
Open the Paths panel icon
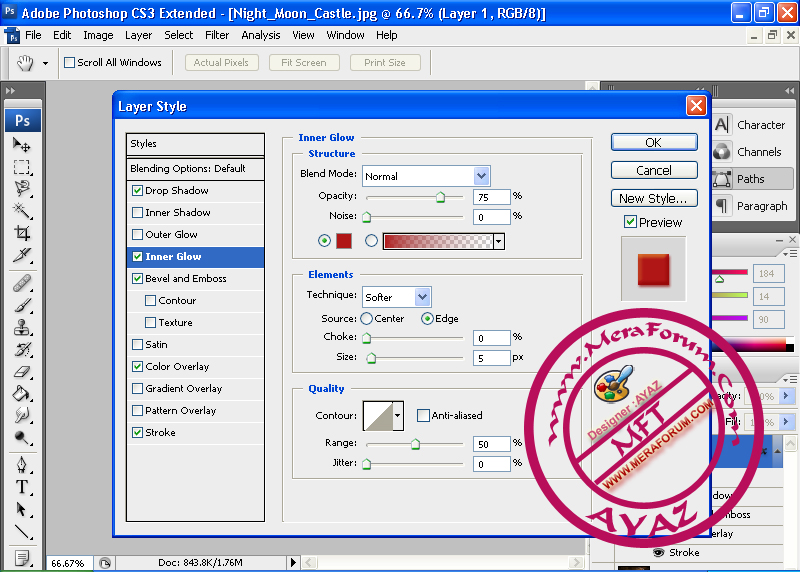coord(721,179)
